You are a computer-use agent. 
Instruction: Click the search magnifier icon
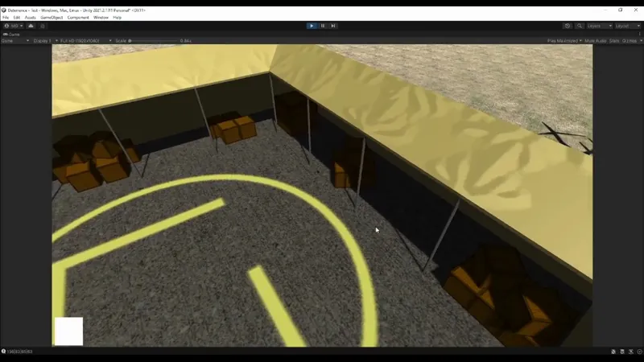tap(580, 26)
